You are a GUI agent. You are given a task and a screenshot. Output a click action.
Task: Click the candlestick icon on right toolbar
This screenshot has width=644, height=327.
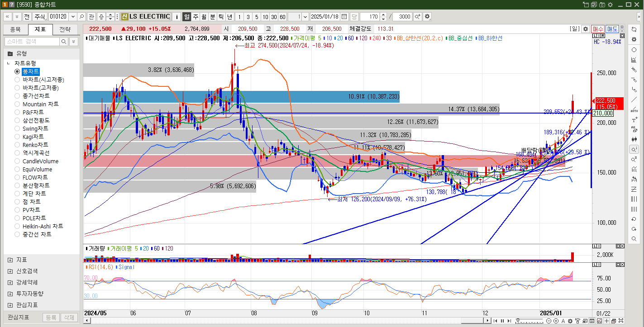[x=634, y=139]
